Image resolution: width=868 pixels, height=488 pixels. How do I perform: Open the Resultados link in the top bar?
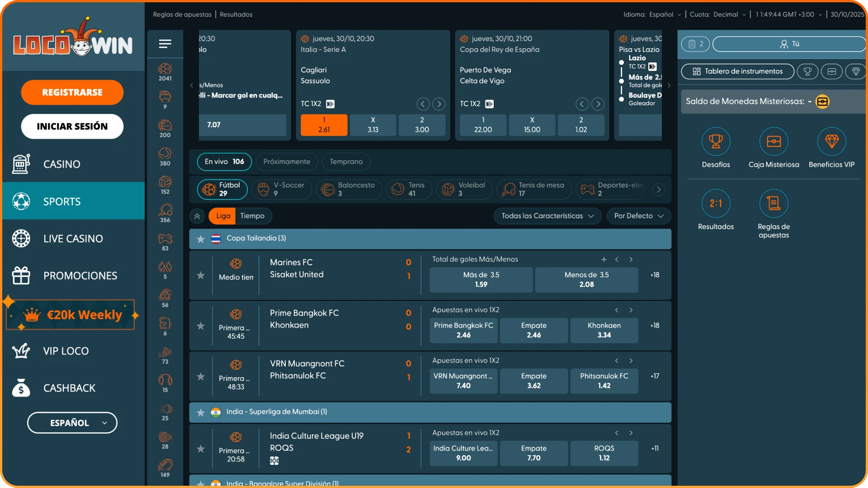[236, 14]
